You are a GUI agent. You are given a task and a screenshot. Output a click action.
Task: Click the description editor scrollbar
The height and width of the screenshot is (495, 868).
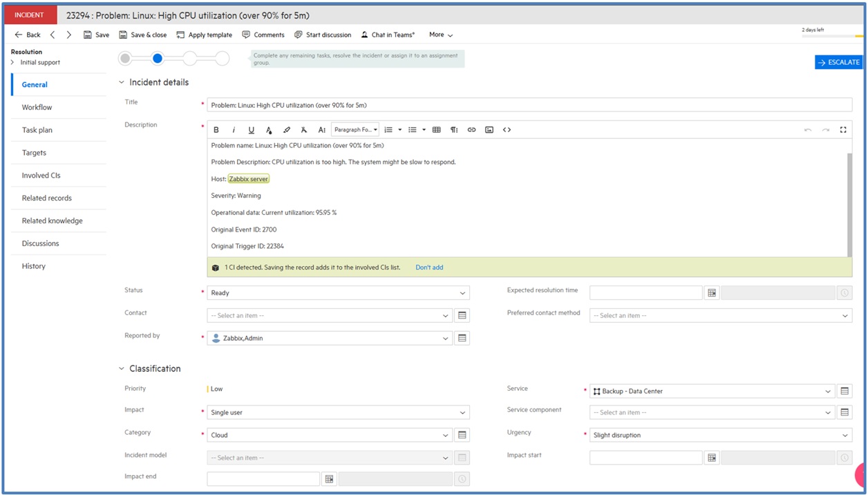849,204
